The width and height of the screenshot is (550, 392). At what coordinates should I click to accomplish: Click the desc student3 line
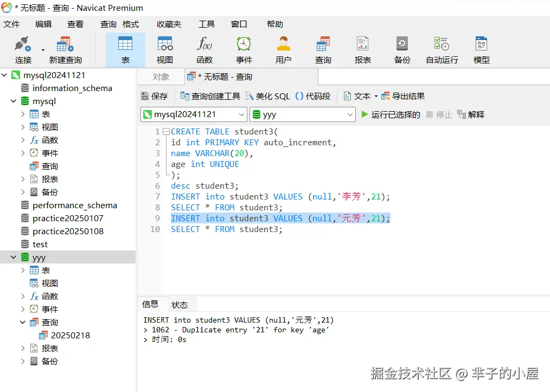point(204,185)
